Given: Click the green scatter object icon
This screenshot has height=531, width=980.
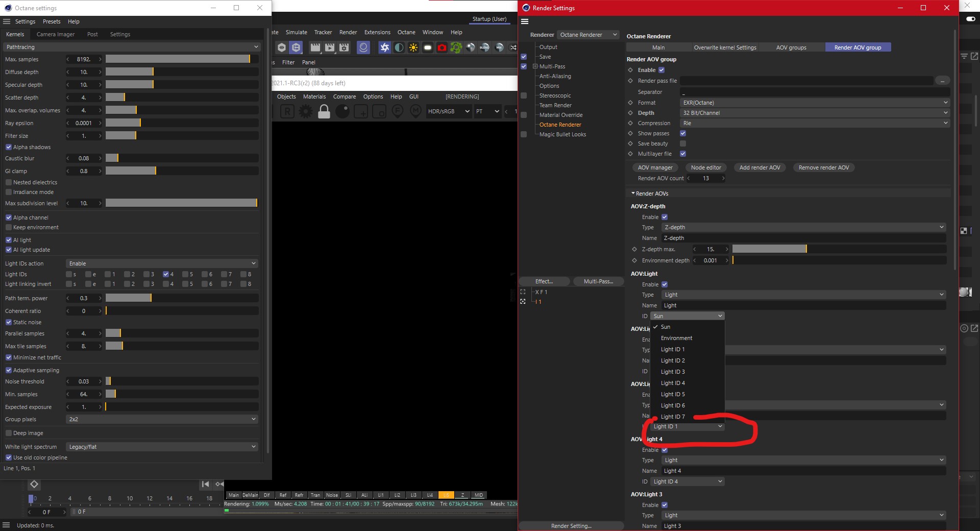Looking at the screenshot, I should click(456, 47).
